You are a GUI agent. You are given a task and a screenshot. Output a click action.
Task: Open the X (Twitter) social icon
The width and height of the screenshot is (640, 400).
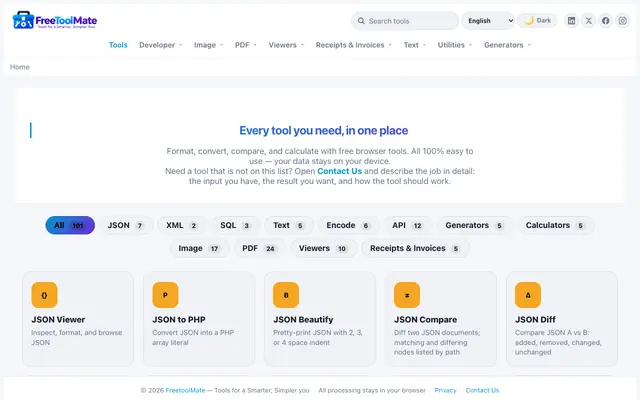(589, 21)
